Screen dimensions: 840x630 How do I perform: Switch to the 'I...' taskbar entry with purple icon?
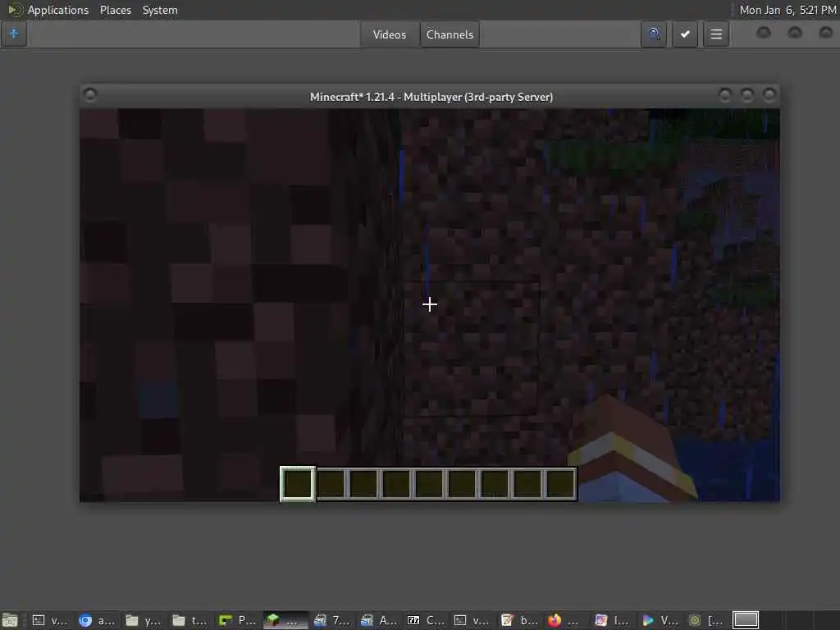click(x=612, y=620)
